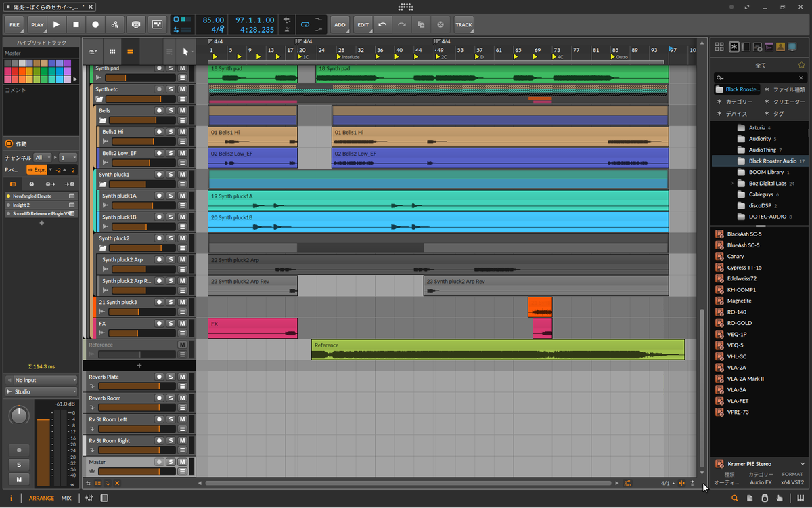This screenshot has height=508, width=812.
Task: Click the Redo arrow icon
Action: 402,24
